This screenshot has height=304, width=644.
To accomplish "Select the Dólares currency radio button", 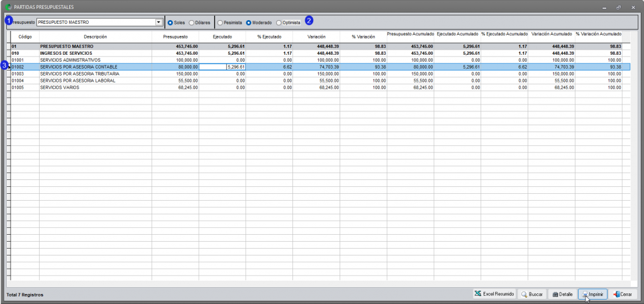I will 199,23.
